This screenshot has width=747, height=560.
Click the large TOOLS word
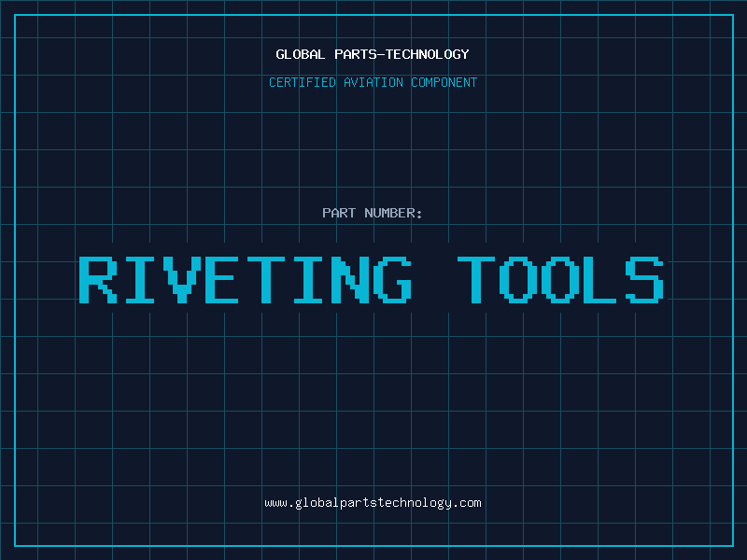pyautogui.click(x=560, y=279)
